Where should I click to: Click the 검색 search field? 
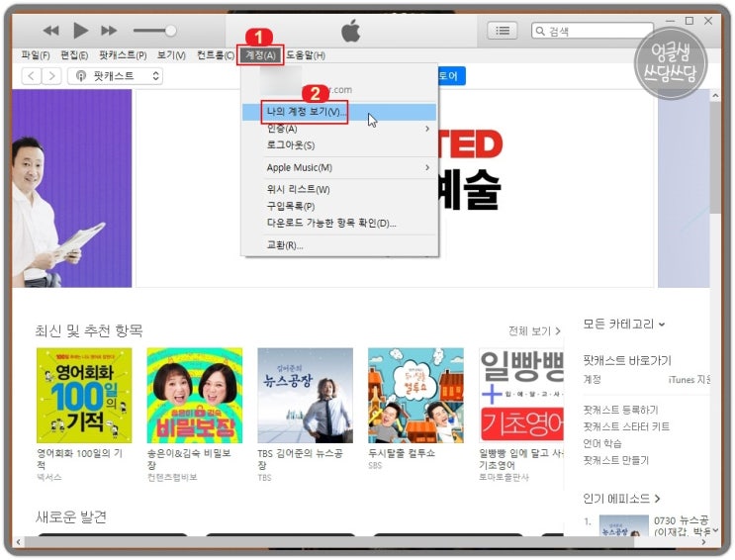pos(592,31)
